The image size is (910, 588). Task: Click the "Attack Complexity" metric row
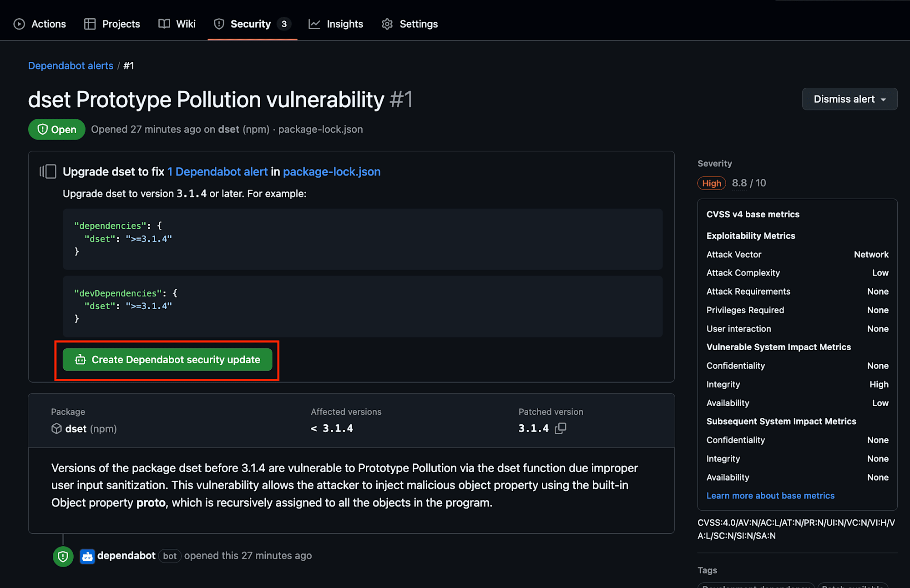[x=797, y=273]
